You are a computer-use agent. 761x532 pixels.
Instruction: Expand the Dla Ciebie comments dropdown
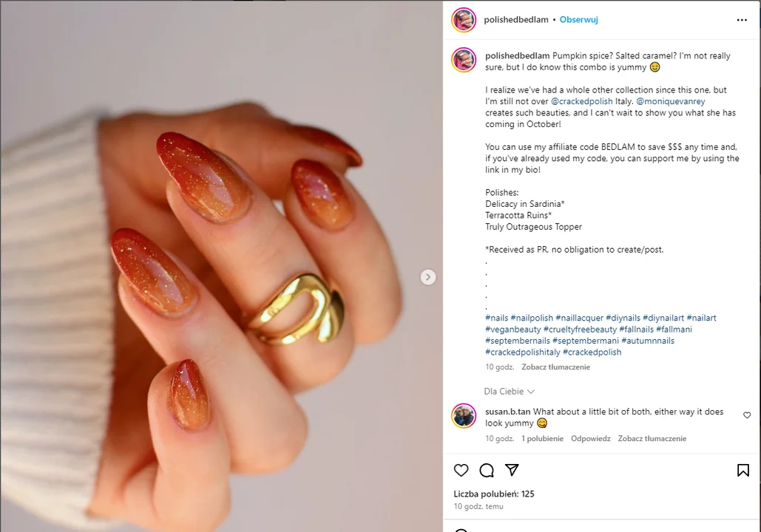(509, 392)
